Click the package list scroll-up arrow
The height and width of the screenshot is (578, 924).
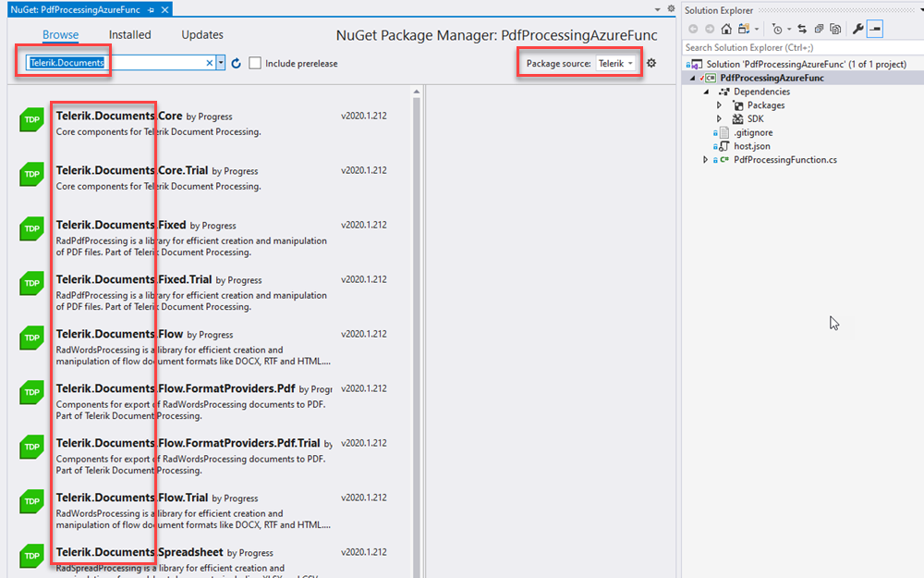point(417,92)
